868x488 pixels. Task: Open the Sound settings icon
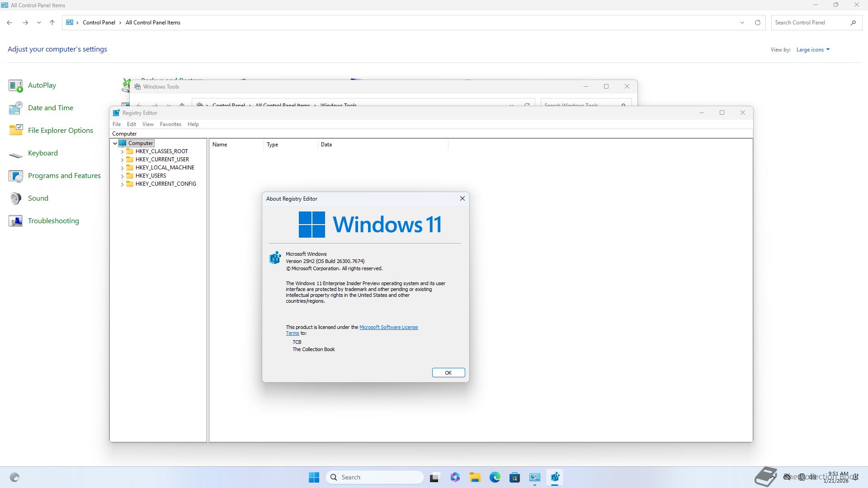pos(16,198)
